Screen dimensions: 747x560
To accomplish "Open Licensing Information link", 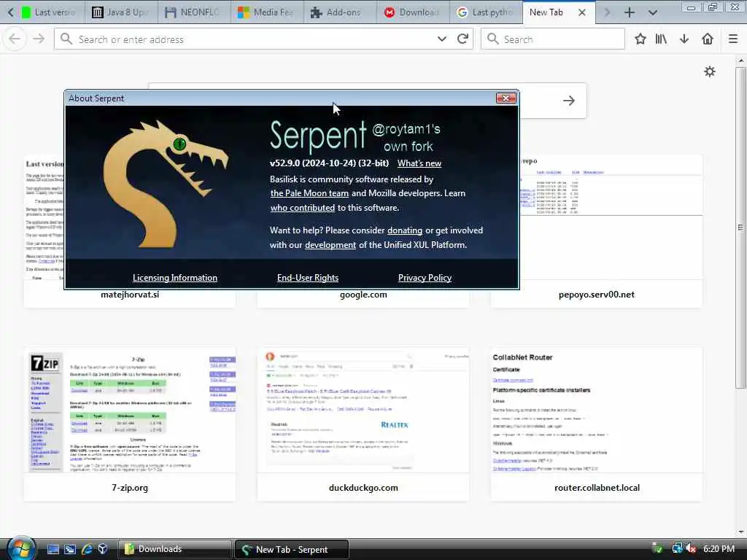I will 175,278.
